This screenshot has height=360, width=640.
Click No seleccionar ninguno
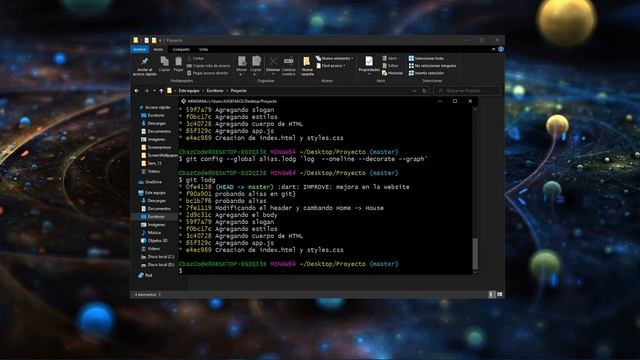click(x=432, y=66)
